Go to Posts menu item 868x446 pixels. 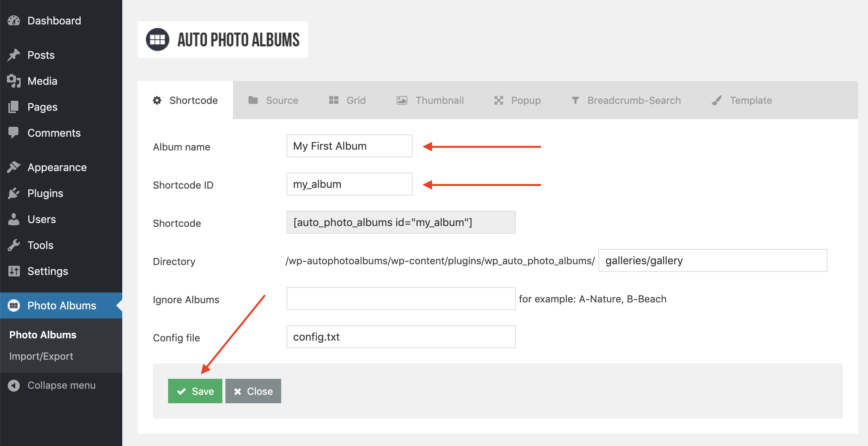pyautogui.click(x=61, y=55)
